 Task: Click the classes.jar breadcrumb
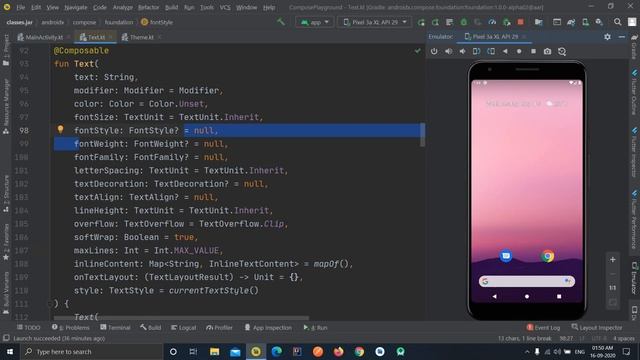point(19,22)
